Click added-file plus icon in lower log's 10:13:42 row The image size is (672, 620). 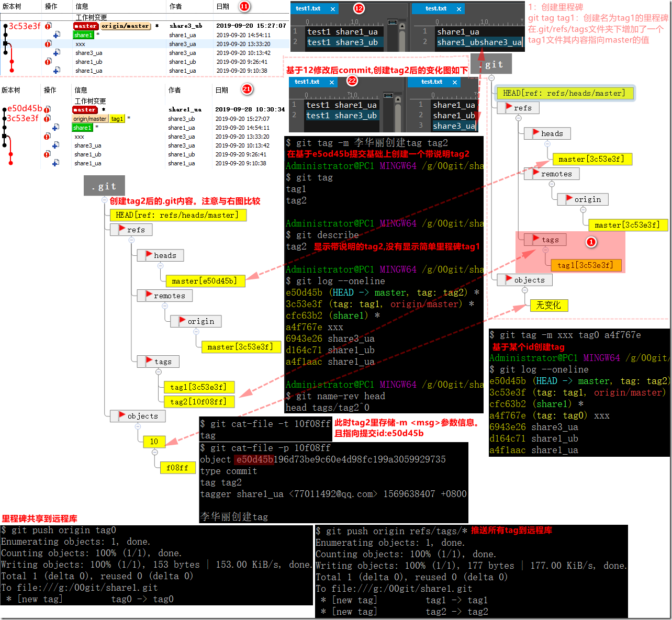tap(55, 145)
